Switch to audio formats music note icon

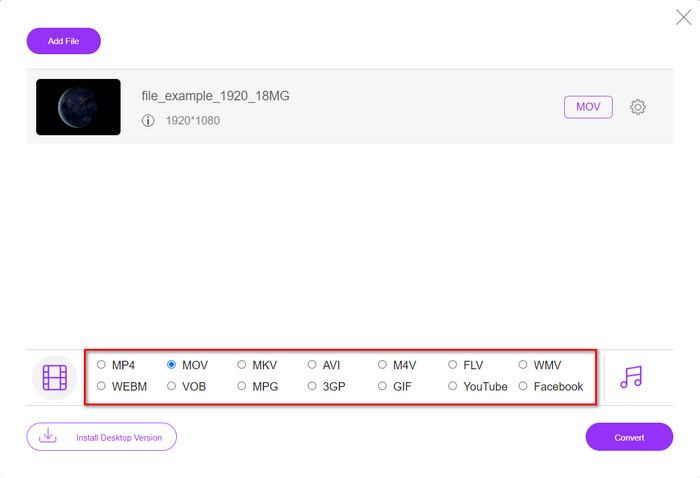[x=631, y=376]
